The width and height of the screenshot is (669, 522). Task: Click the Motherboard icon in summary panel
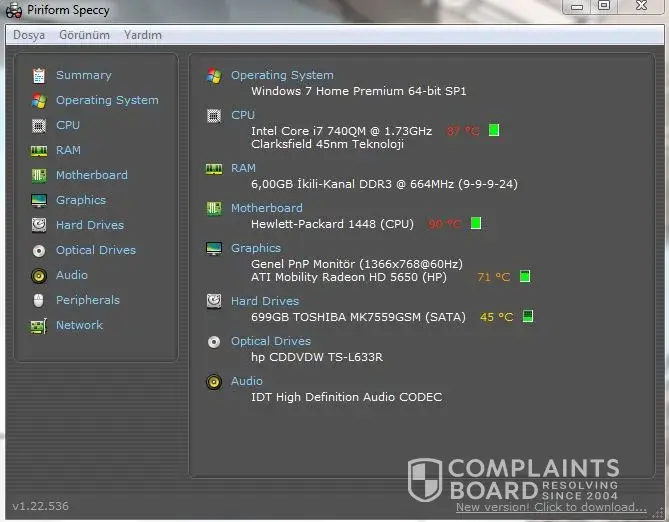pos(214,209)
